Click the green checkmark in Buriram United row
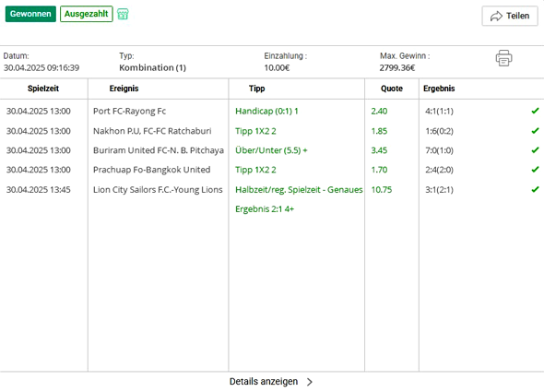 (535, 150)
